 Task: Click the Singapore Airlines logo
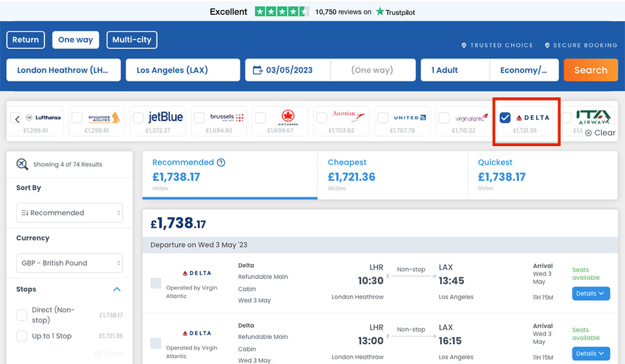coord(104,117)
